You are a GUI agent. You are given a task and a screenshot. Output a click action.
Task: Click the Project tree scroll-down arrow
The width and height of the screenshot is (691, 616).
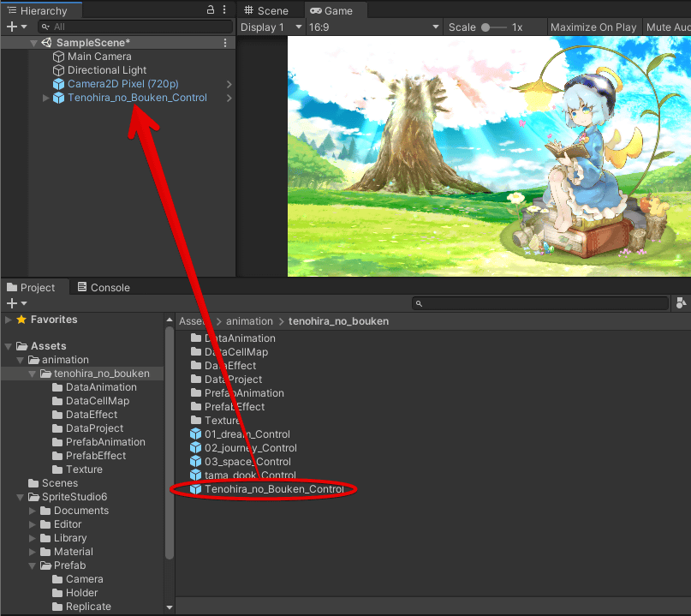pyautogui.click(x=170, y=607)
